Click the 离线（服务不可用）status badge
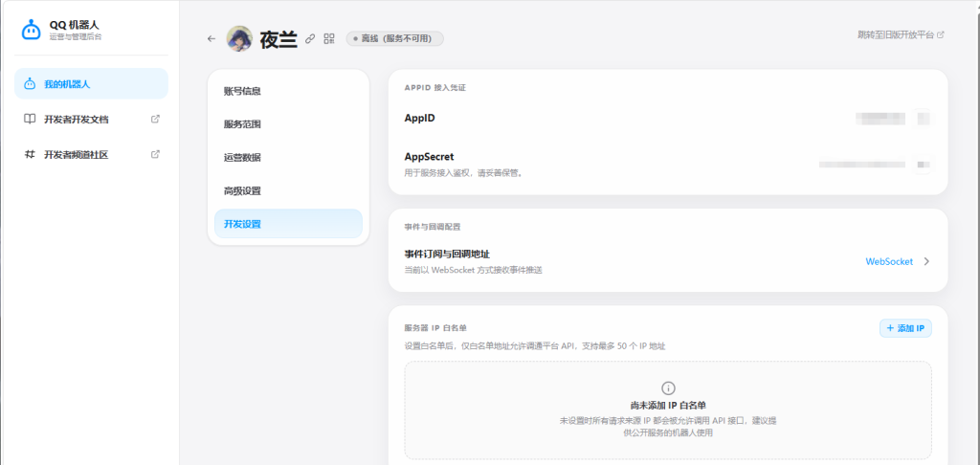980x465 pixels. click(395, 38)
